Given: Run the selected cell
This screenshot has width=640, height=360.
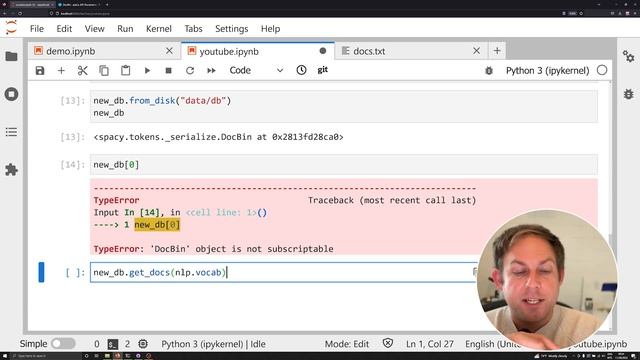Looking at the screenshot, I should tap(147, 71).
